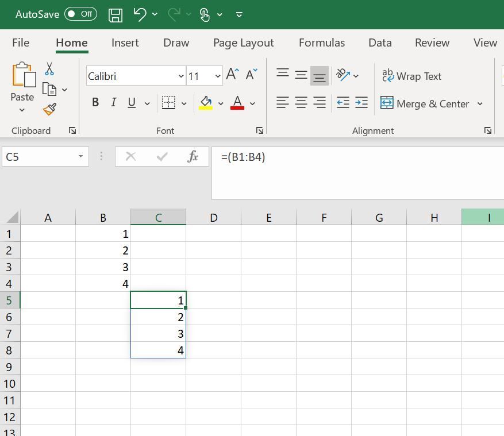This screenshot has height=436, width=504.
Task: Click Decrease Indent icon
Action: click(x=343, y=103)
